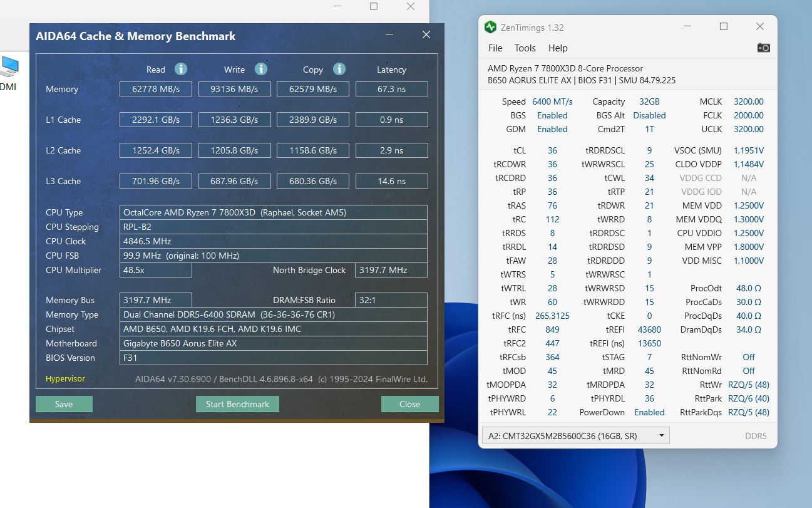This screenshot has height=508, width=812.
Task: Click the GDM Enabled value
Action: (x=552, y=129)
